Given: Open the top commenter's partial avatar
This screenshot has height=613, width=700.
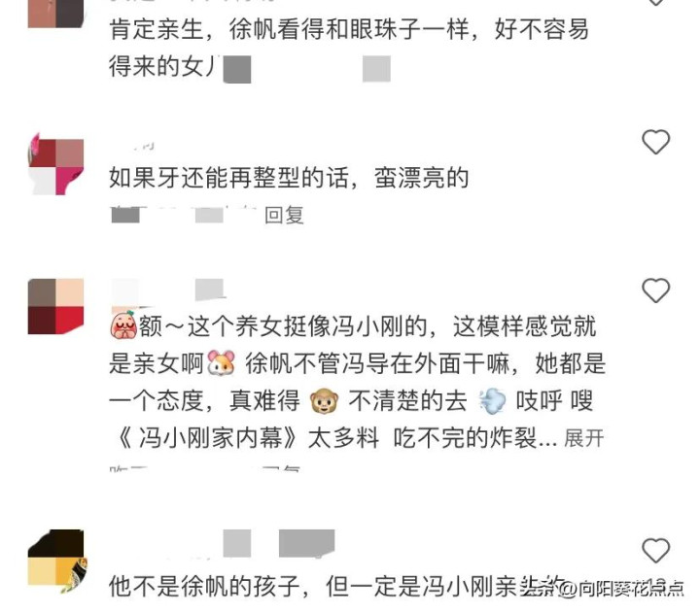Looking at the screenshot, I should click(x=55, y=14).
